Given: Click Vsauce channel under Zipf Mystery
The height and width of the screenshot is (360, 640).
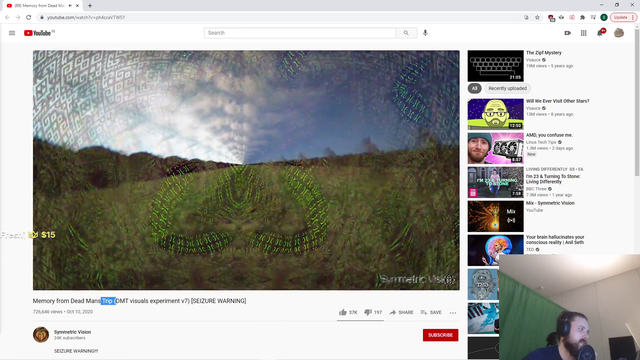Looking at the screenshot, I should [x=533, y=60].
